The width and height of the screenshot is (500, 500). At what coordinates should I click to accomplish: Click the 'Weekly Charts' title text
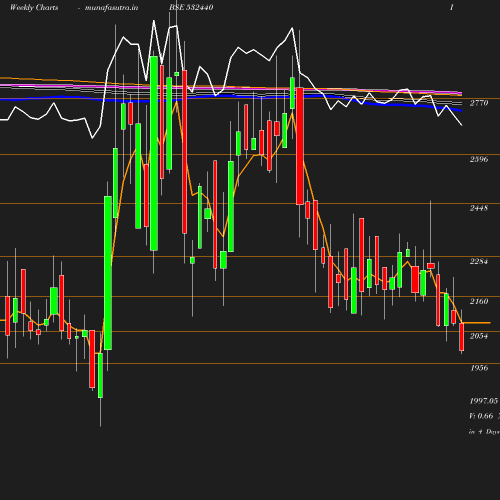tap(34, 7)
